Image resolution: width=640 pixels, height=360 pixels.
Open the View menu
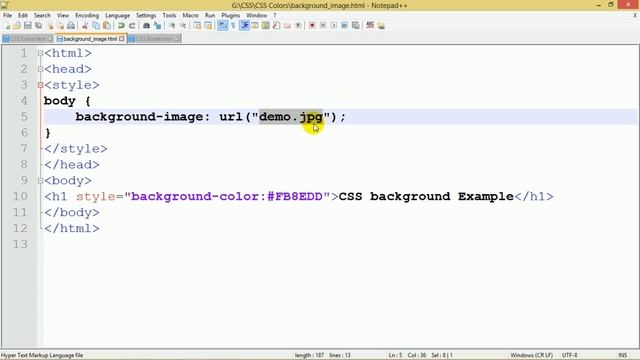click(x=63, y=16)
